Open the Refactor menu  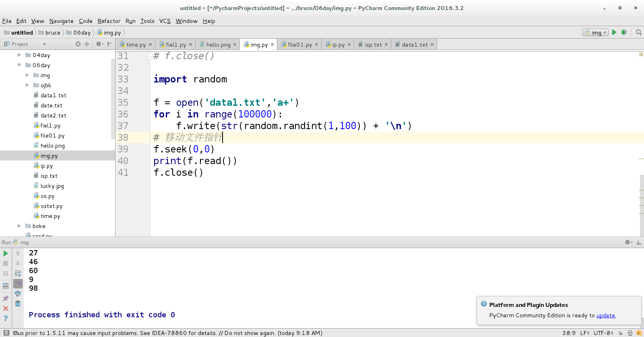click(x=109, y=21)
